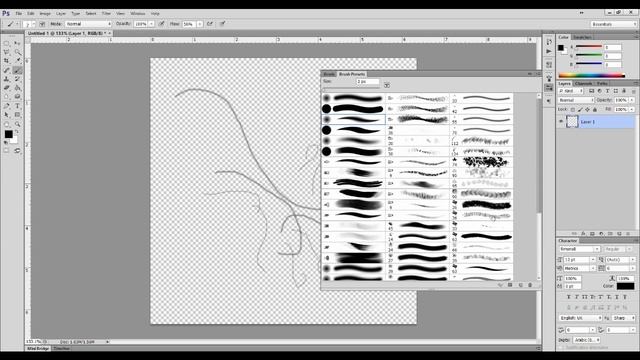Open the Flow slider arrow in options bar
This screenshot has height=360, width=640.
(x=200, y=24)
